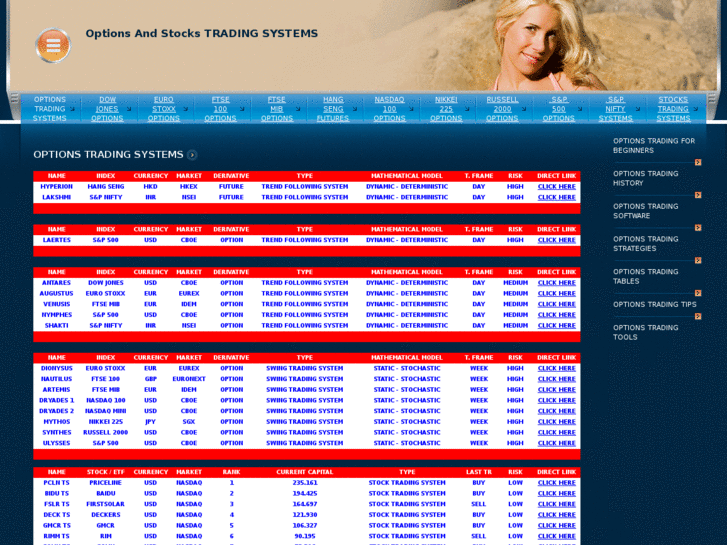Click CLICK HERE link for Dryades 1 row
The width and height of the screenshot is (727, 545).
[556, 400]
